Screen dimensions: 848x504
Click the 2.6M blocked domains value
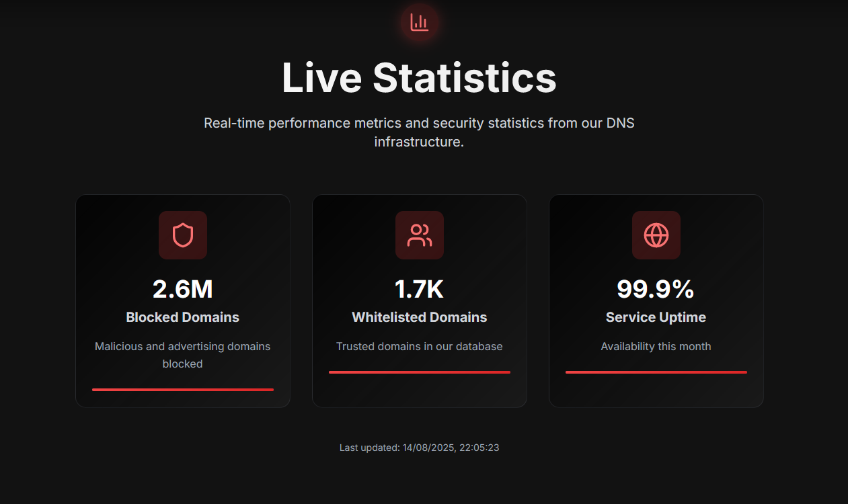point(183,289)
